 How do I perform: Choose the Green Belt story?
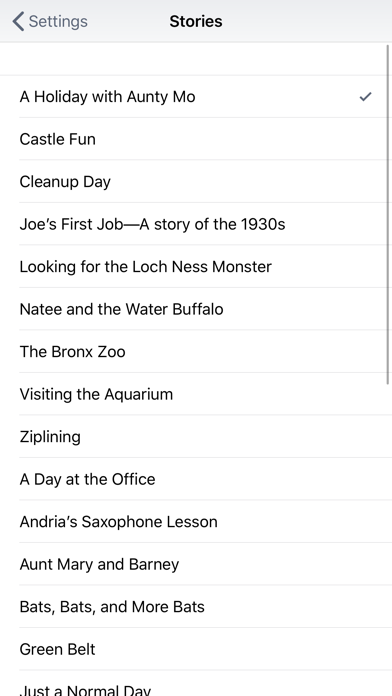point(196,649)
